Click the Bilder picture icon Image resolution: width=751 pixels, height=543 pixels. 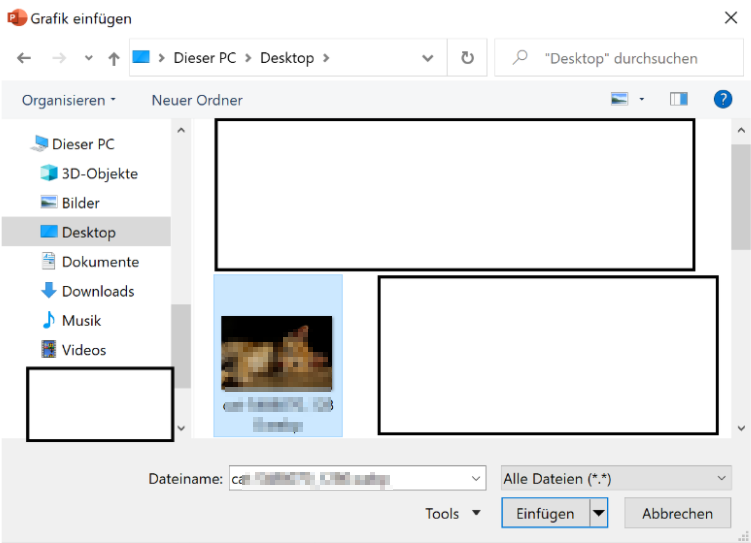pos(49,202)
